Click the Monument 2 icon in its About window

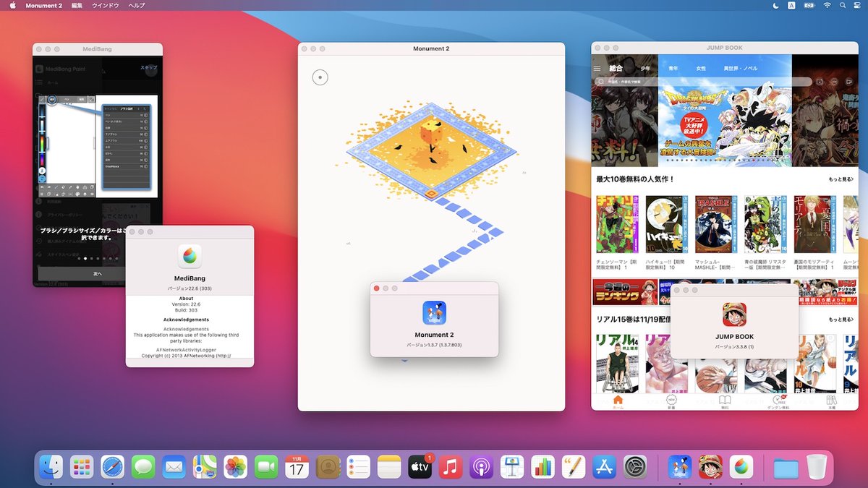click(x=434, y=312)
